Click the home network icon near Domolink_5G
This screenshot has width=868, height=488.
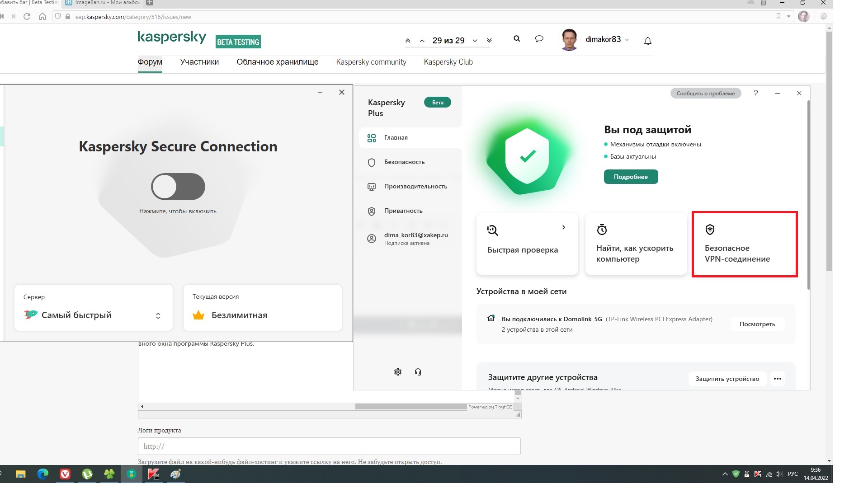[491, 318]
